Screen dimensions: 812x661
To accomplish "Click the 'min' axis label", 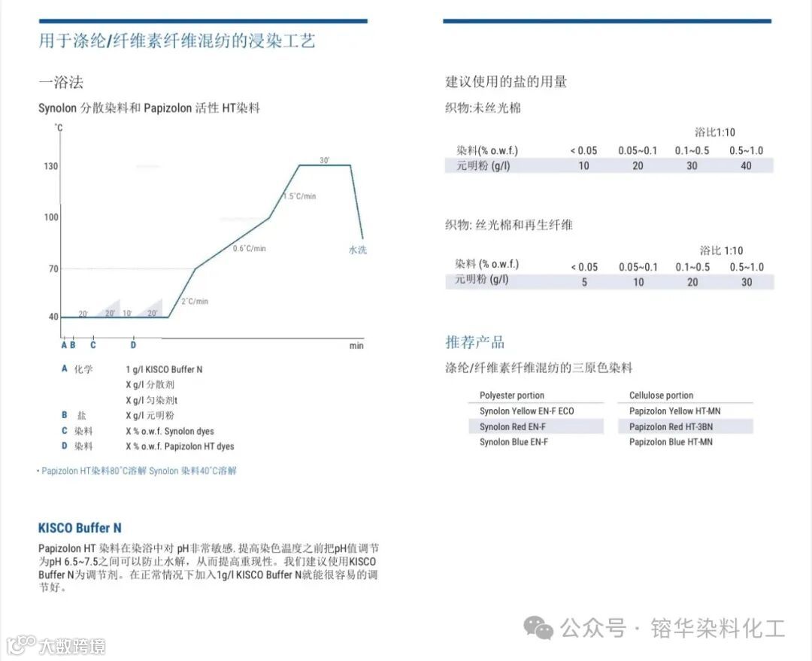I will [x=356, y=345].
